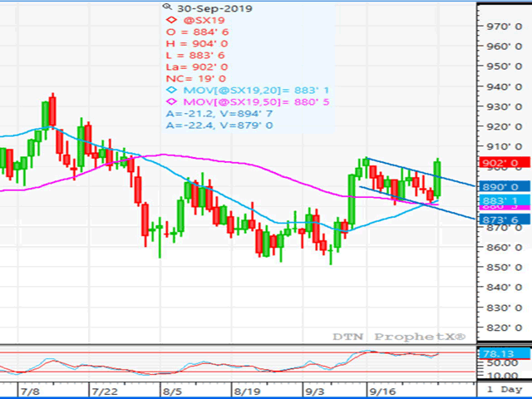Click the red diamond next to @SX19

172,22
